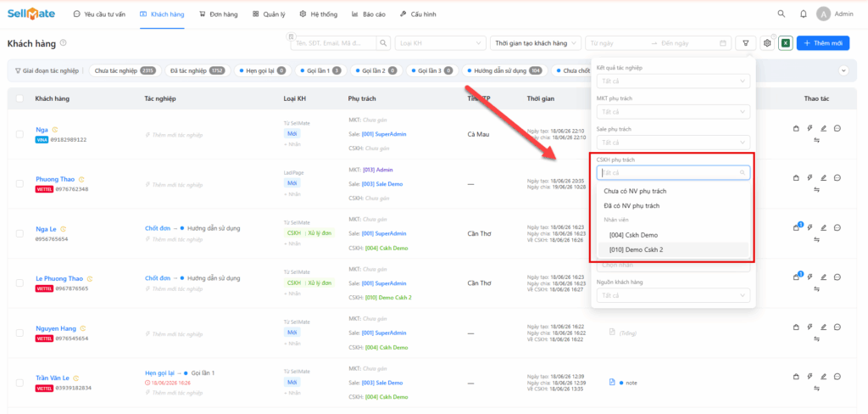Open the Hệ thống menu
The width and height of the screenshot is (868, 414).
click(319, 14)
